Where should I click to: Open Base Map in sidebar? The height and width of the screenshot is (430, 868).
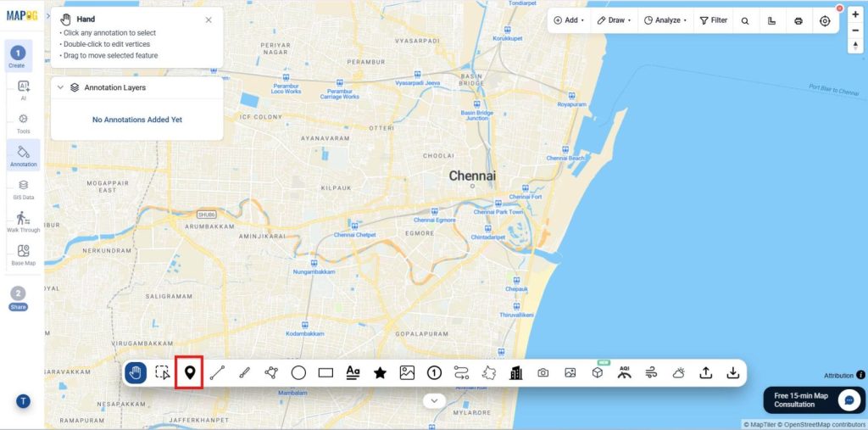(23, 255)
